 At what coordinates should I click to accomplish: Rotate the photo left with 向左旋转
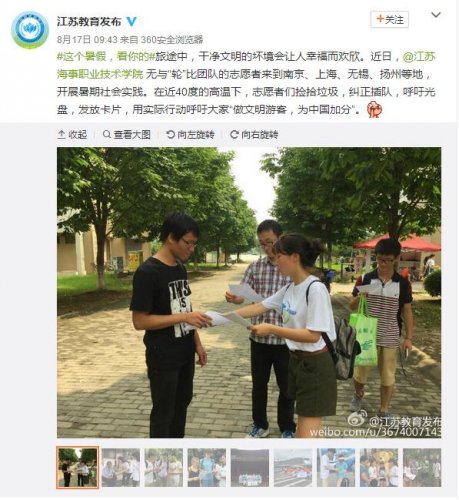coord(190,135)
